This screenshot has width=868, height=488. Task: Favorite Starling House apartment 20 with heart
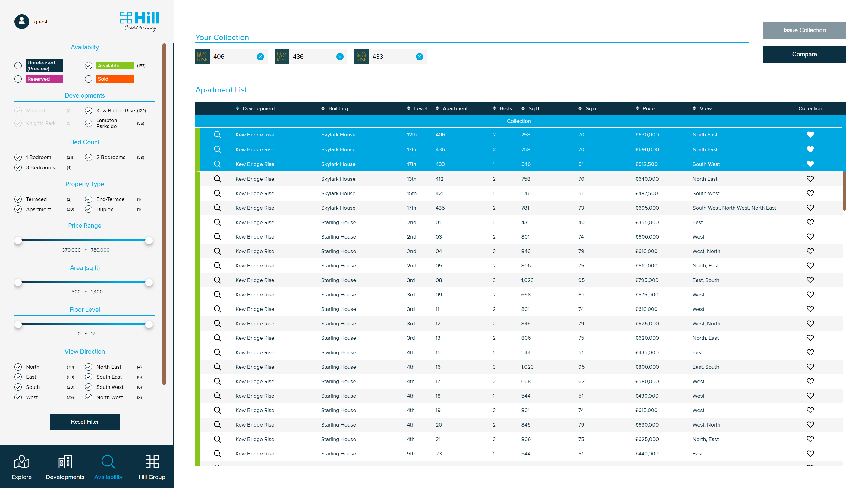[810, 425]
